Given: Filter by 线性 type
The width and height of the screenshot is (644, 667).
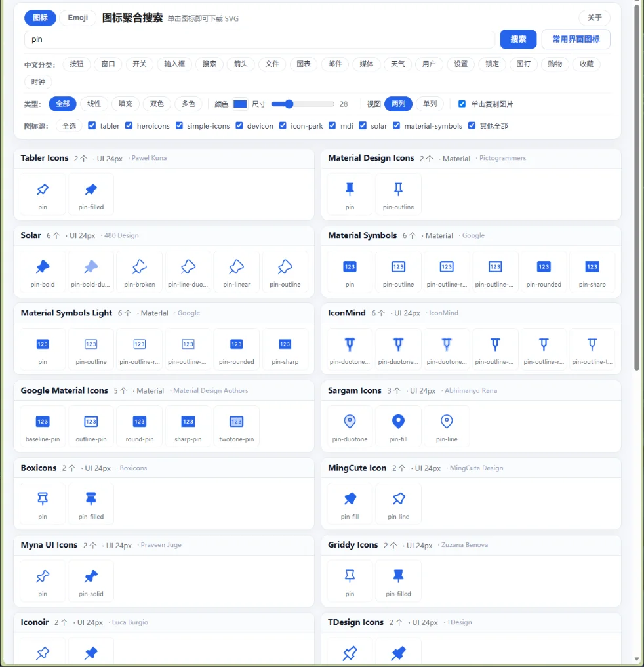Looking at the screenshot, I should (94, 104).
